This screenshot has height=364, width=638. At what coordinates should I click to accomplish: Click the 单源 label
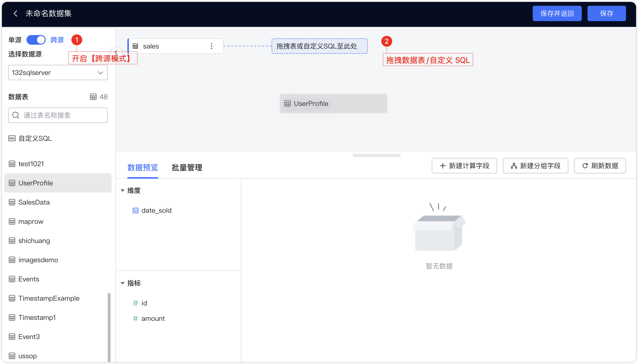tap(15, 40)
